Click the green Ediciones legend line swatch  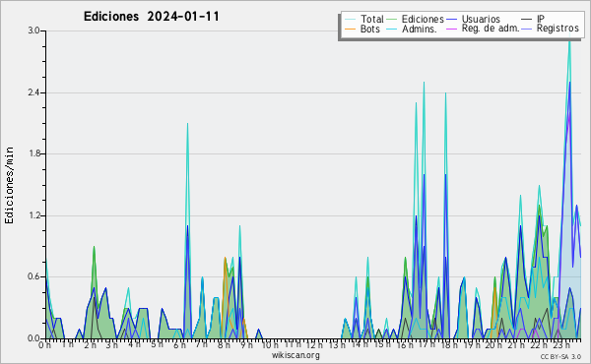tap(392, 20)
